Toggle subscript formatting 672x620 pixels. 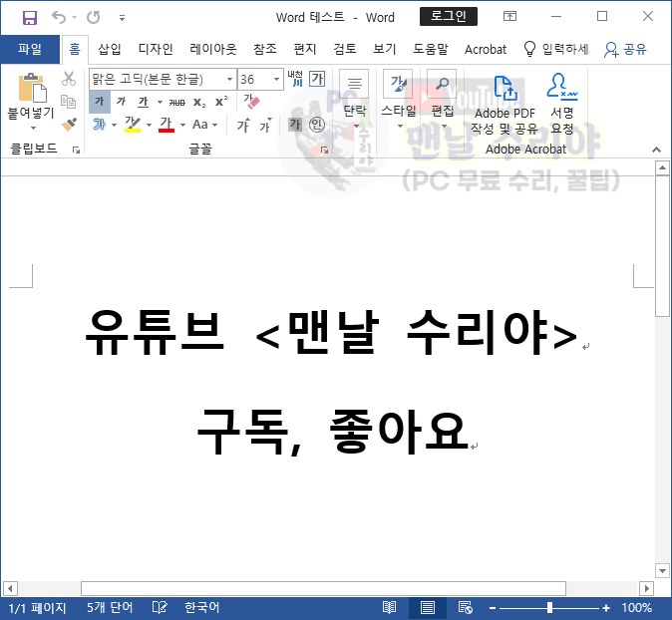click(198, 102)
